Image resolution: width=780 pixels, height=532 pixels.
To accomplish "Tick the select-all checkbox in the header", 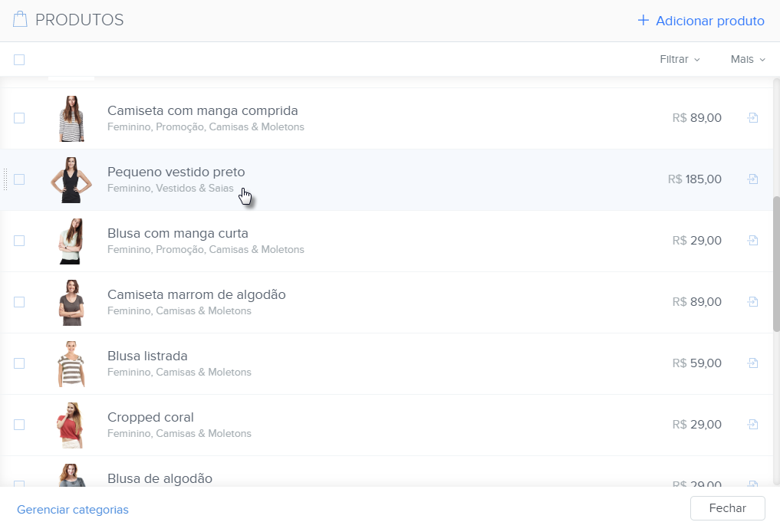I will 19,60.
